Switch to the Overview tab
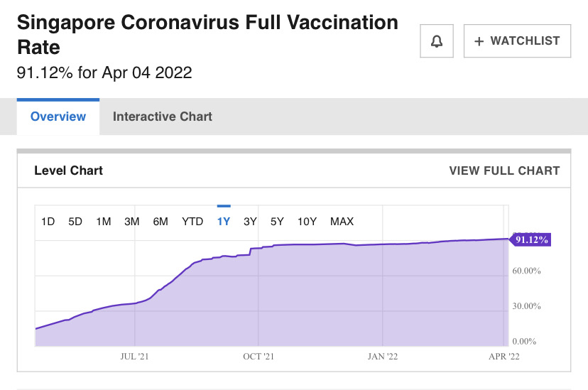 [x=58, y=117]
